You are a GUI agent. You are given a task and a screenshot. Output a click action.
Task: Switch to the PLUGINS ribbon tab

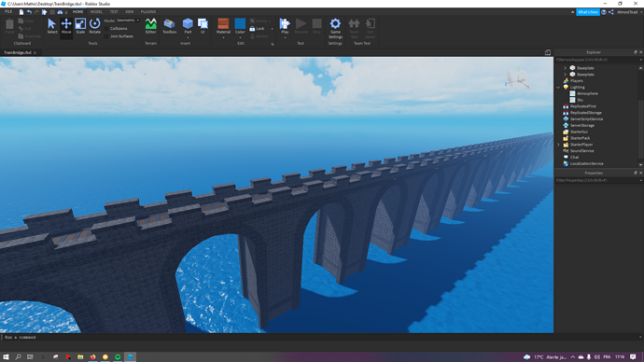[148, 12]
